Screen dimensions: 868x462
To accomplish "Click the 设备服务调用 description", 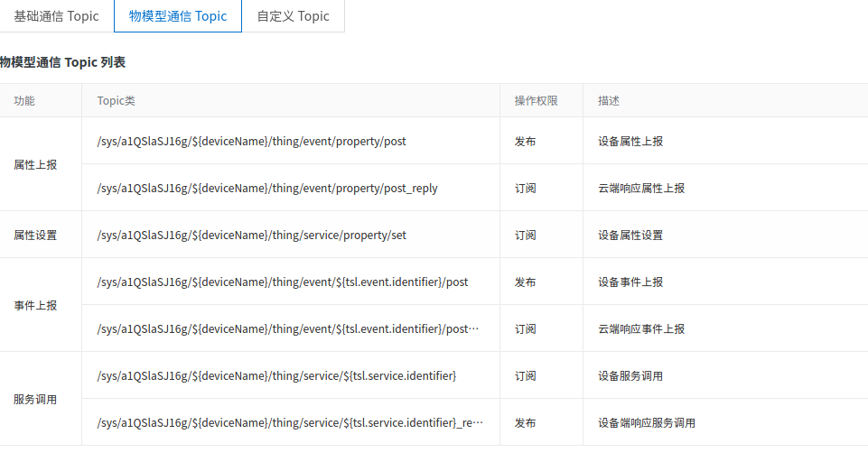I will (x=630, y=376).
